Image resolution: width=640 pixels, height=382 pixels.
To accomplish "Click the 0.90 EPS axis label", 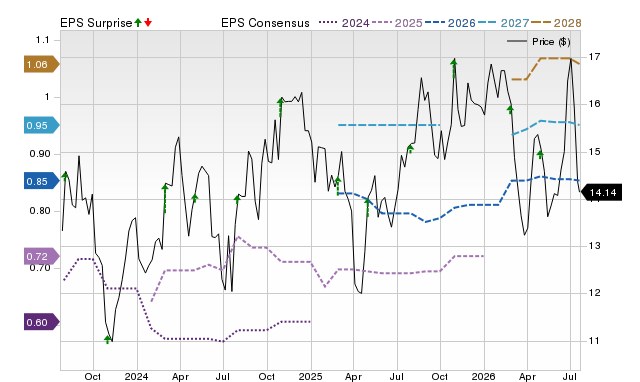I will pos(40,154).
